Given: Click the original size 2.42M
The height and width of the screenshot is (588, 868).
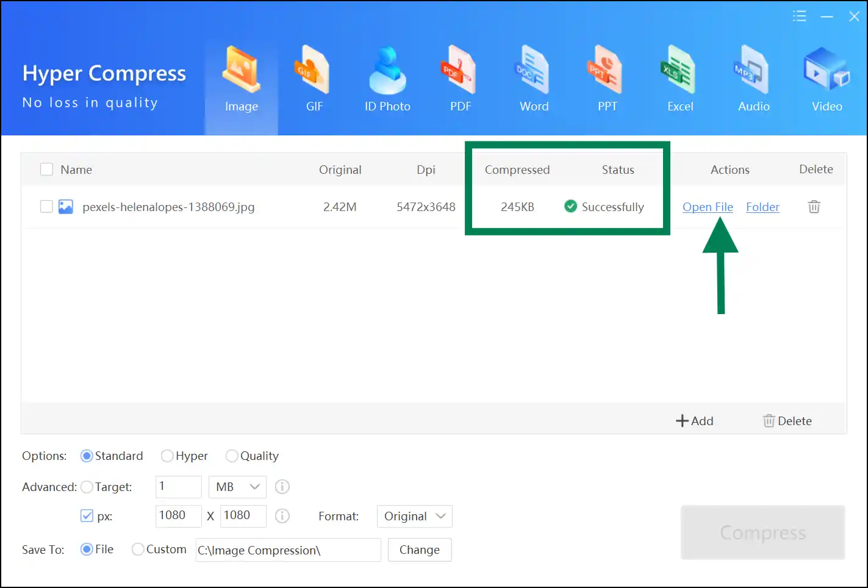Looking at the screenshot, I should (x=340, y=207).
